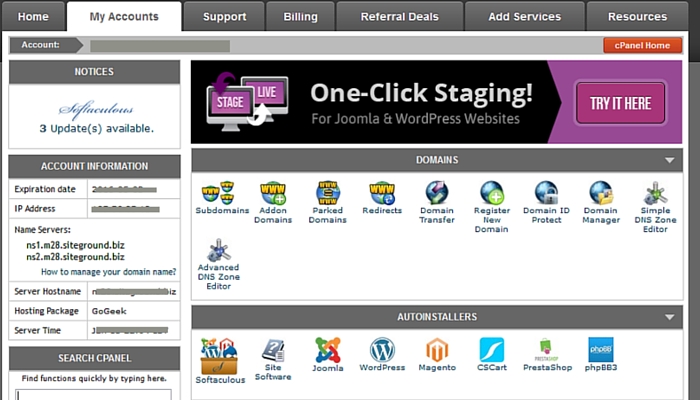Switch to the Support tab
The height and width of the screenshot is (400, 700).
point(225,17)
